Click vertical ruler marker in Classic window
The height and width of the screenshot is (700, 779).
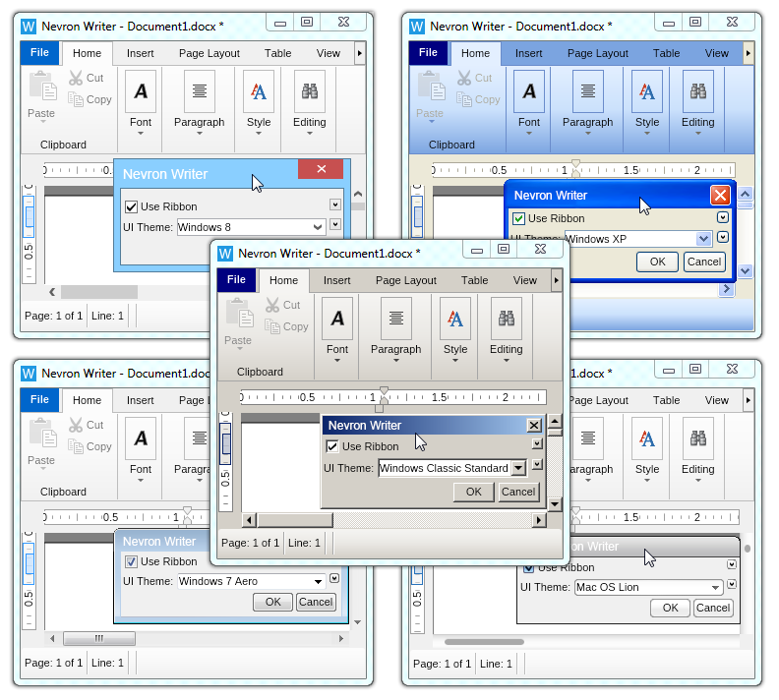226,443
